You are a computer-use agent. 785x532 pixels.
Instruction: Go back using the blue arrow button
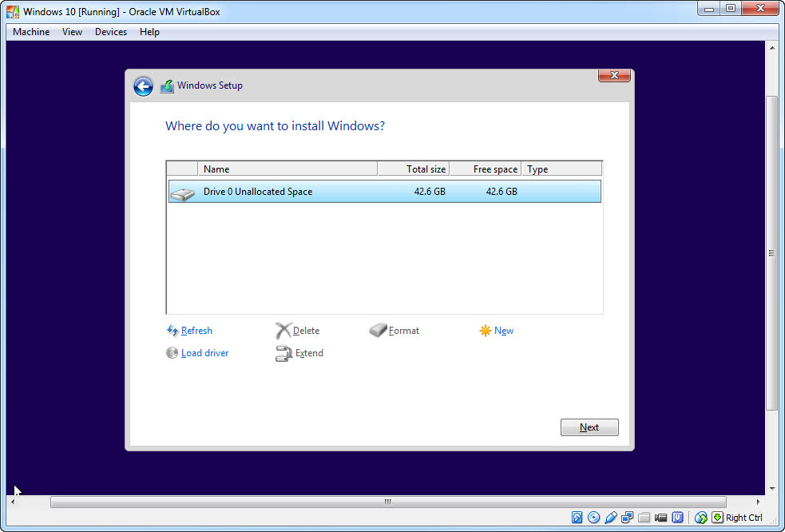point(143,86)
